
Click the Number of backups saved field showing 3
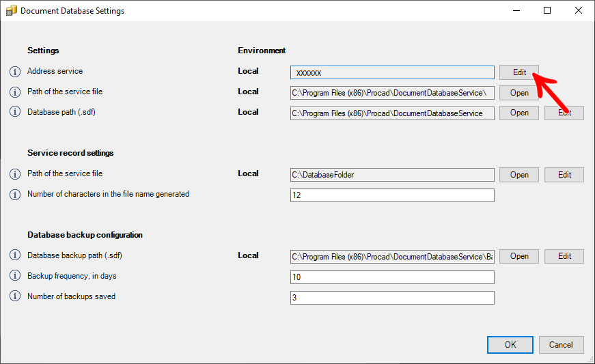click(392, 298)
